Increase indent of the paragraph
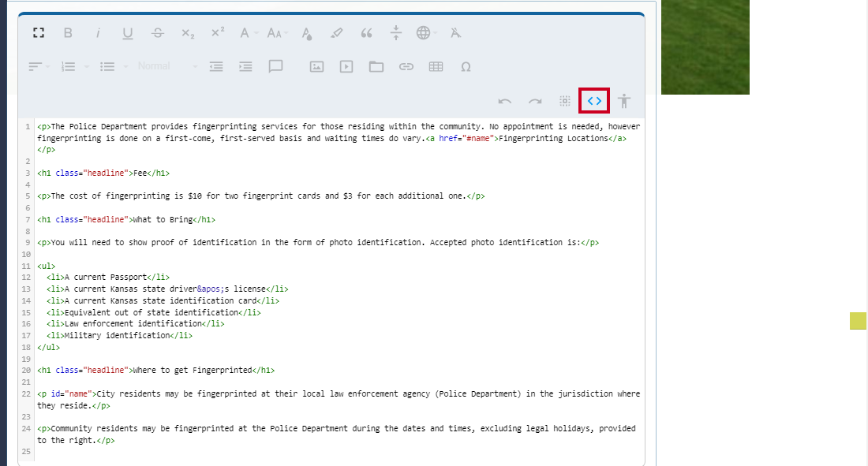The image size is (868, 466). [245, 66]
